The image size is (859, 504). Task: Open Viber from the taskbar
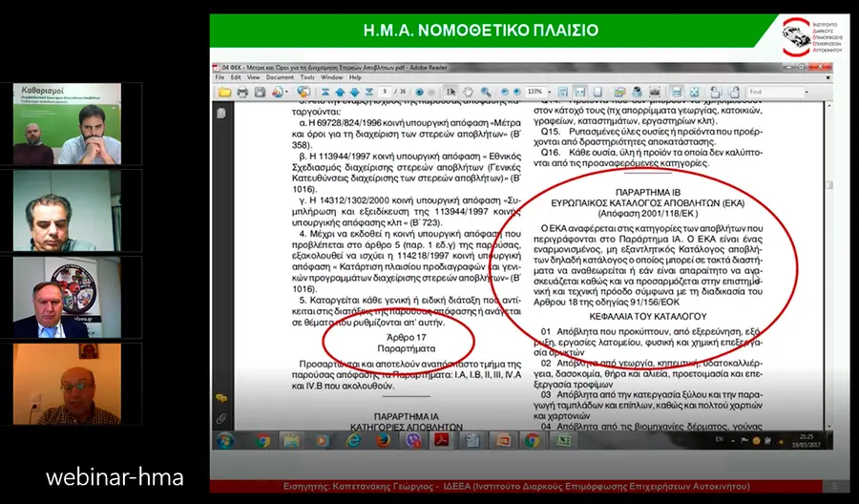(x=413, y=440)
